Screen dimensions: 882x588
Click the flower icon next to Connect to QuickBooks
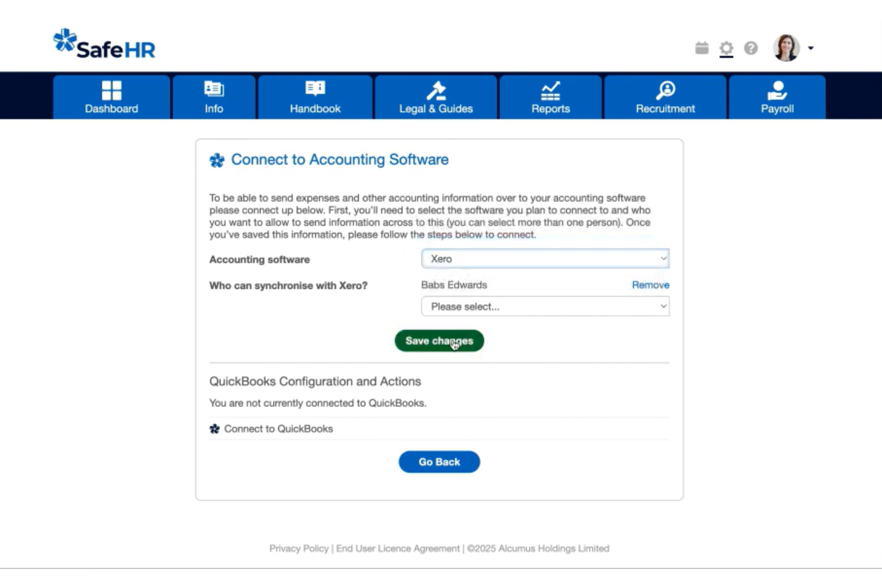(215, 428)
